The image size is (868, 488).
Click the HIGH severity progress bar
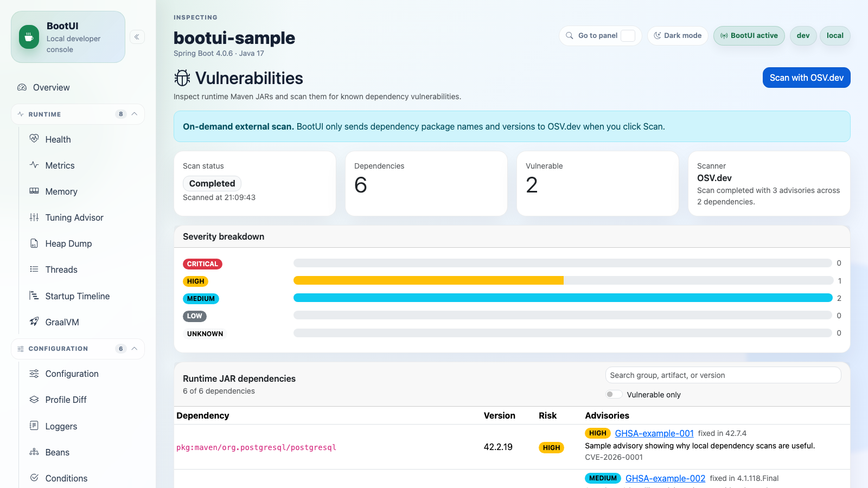(x=563, y=280)
